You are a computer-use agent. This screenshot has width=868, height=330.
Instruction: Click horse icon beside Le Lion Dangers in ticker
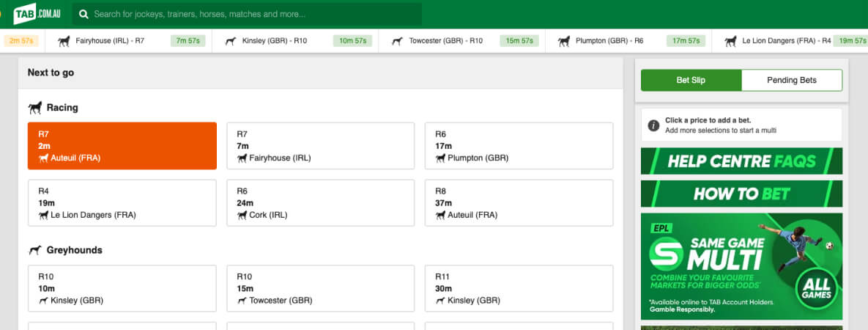click(731, 41)
